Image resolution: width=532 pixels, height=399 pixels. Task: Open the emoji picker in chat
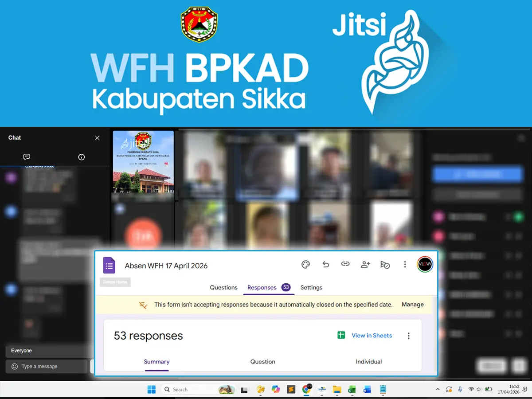click(15, 367)
